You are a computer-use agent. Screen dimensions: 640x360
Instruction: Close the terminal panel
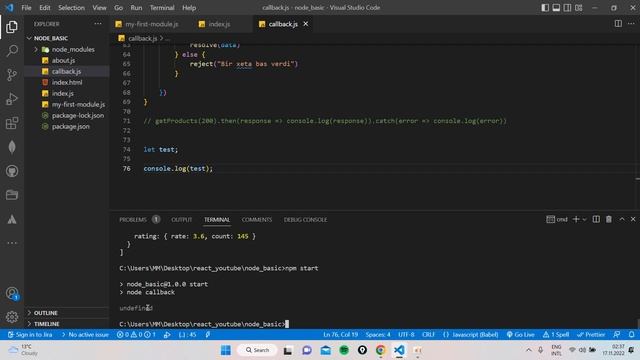click(633, 219)
